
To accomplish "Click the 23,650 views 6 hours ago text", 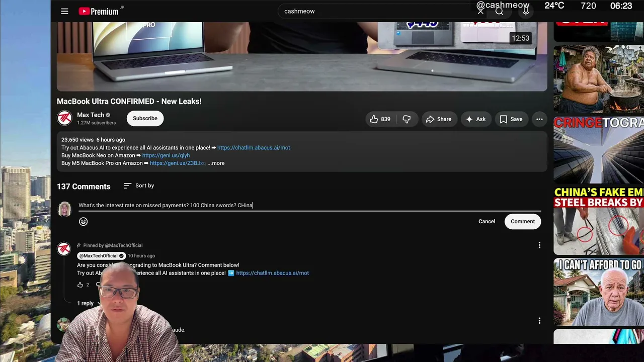I will click(x=93, y=140).
